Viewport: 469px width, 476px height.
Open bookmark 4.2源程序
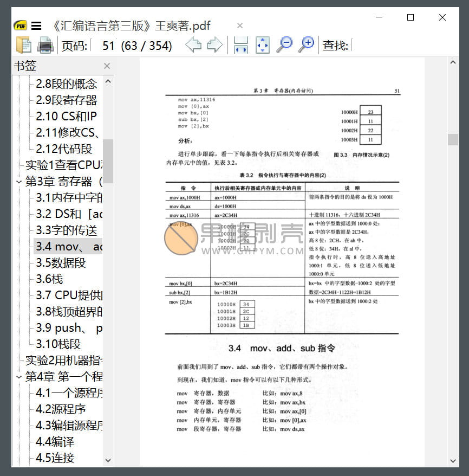pos(61,409)
